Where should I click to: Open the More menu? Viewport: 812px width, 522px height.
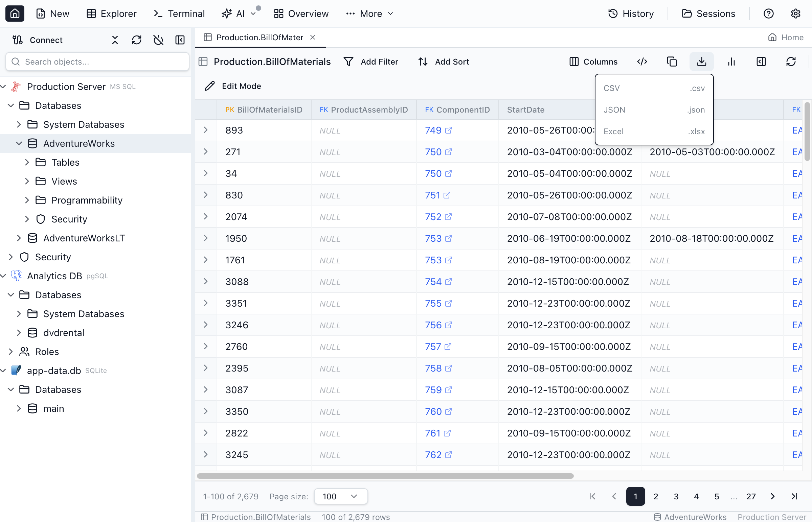pos(369,14)
